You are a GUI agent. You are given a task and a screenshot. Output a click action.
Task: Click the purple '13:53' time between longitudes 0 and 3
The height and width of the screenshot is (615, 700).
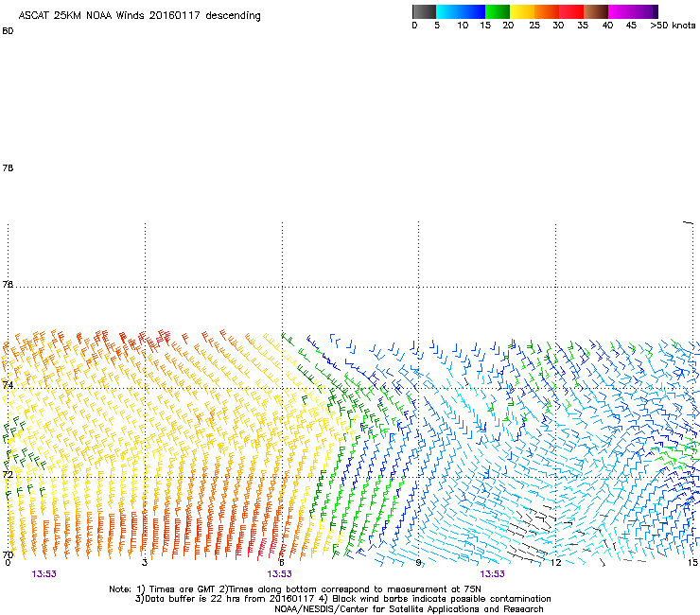(44, 574)
